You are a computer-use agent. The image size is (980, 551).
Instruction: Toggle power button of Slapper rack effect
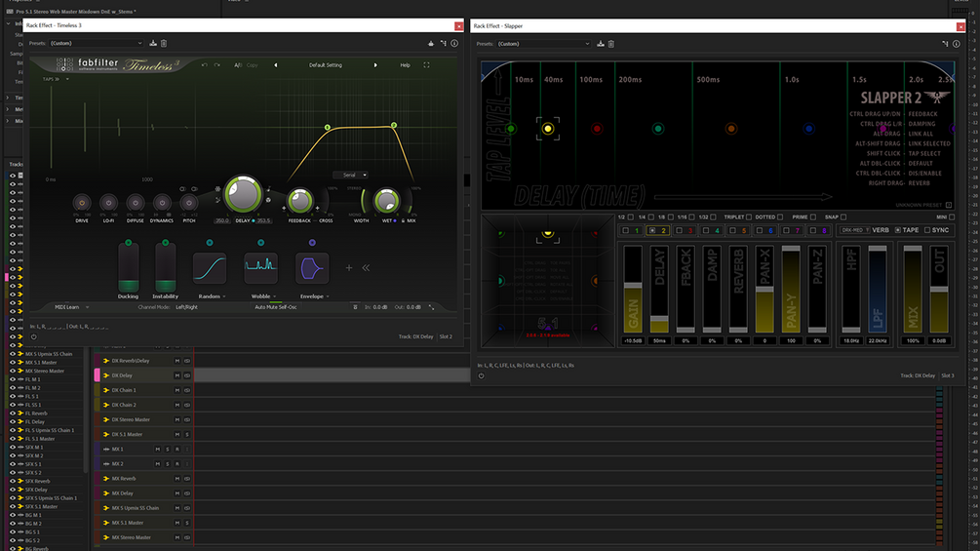[482, 375]
